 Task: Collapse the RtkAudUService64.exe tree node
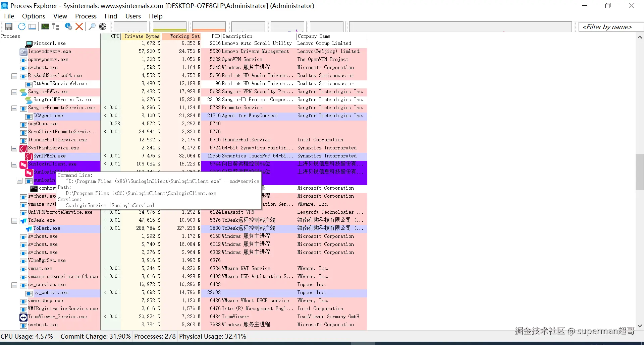14,76
